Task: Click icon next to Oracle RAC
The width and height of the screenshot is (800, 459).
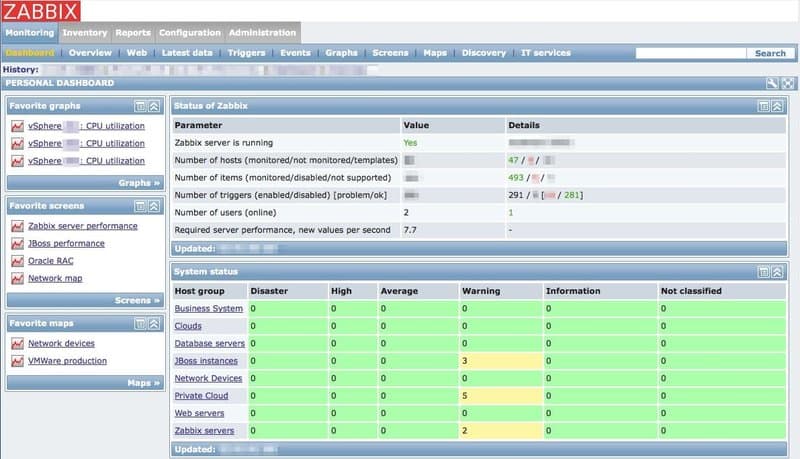Action: 17,261
